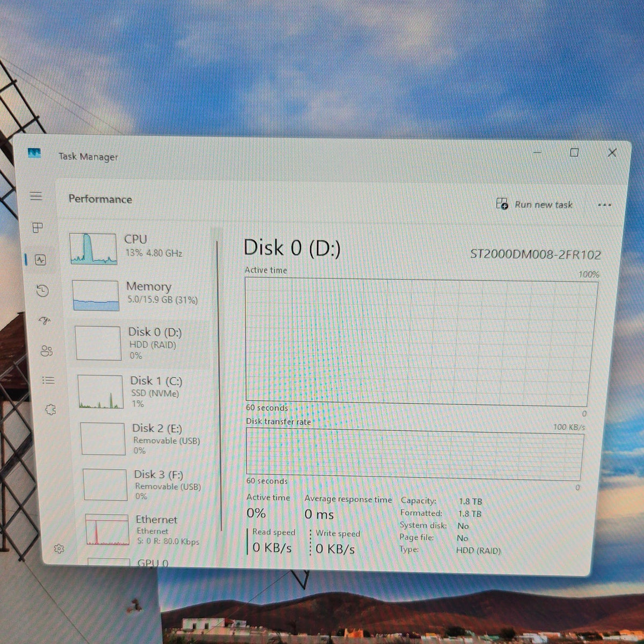
Task: Select the Performance page icon
Action: click(40, 260)
